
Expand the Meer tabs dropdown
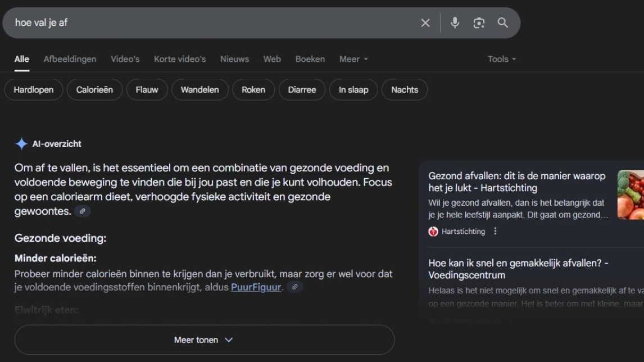point(353,59)
